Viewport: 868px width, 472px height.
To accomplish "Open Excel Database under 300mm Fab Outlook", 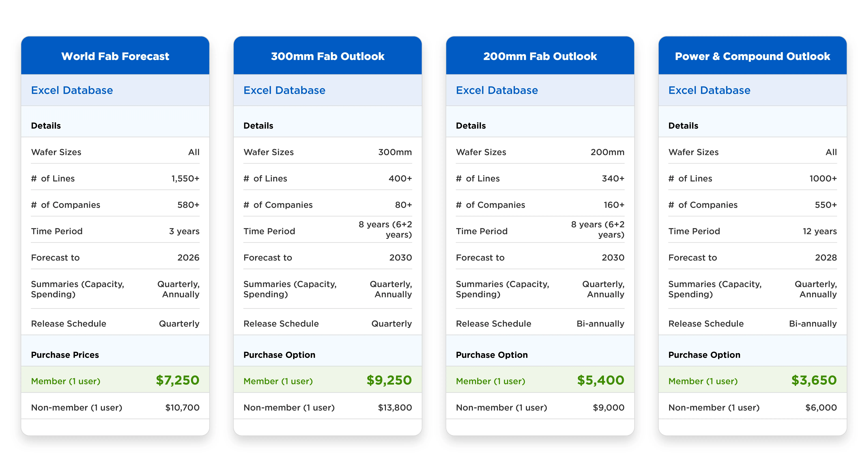I will click(x=284, y=90).
